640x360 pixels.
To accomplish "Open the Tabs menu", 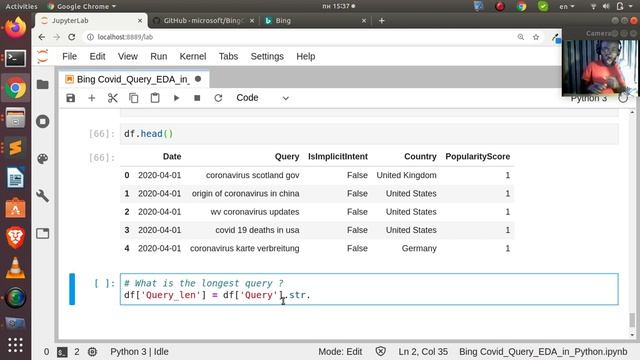I will [x=228, y=56].
